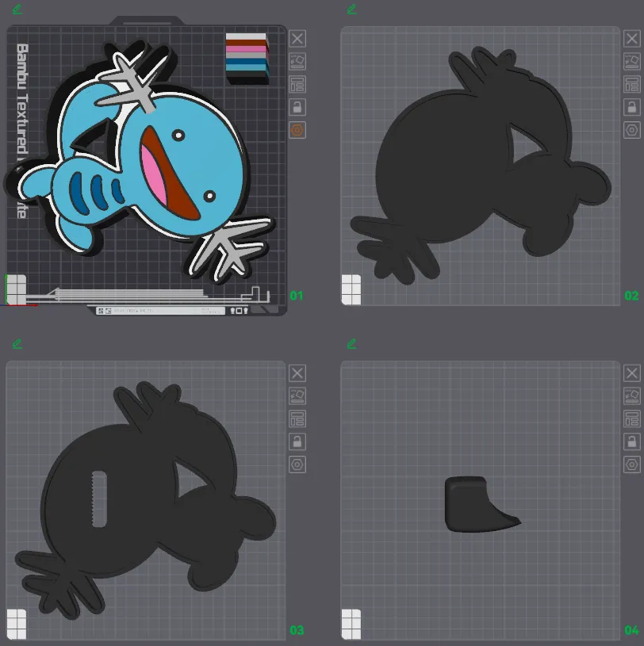The image size is (644, 646).
Task: Click plate 03 bed-type grid icon in corner
Action: point(16,623)
